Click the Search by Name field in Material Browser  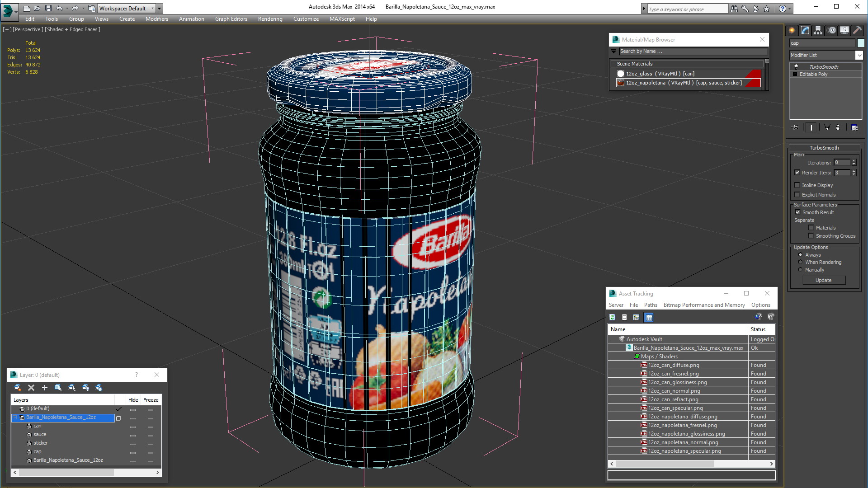tap(693, 52)
